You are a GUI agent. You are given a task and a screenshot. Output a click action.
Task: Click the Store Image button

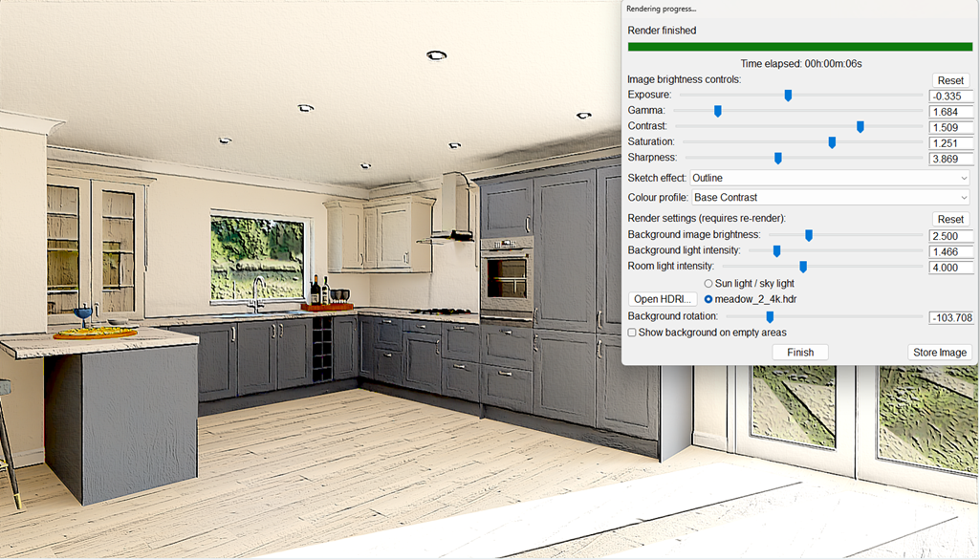coord(939,353)
